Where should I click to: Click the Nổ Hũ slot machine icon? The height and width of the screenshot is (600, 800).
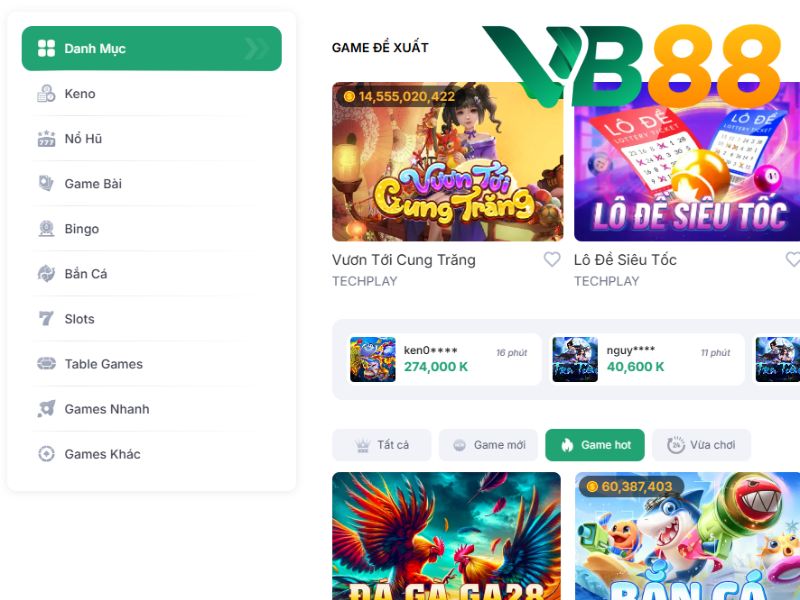click(46, 138)
